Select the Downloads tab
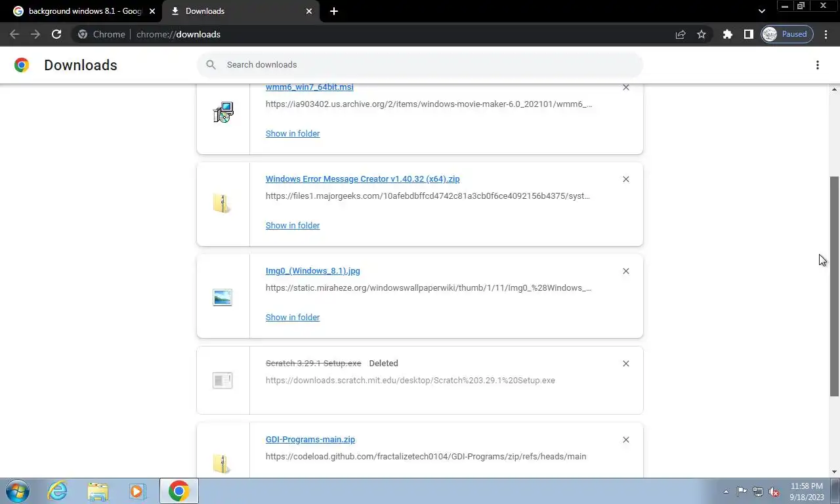 (241, 11)
